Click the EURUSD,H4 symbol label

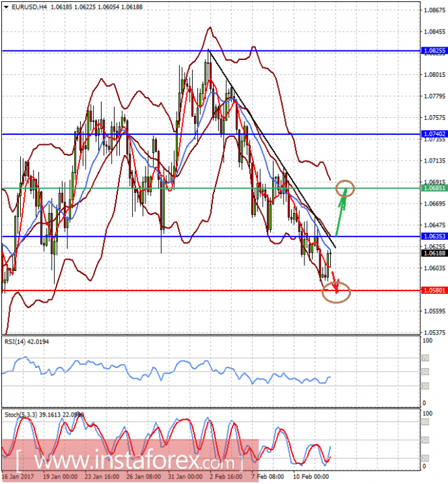coord(30,7)
